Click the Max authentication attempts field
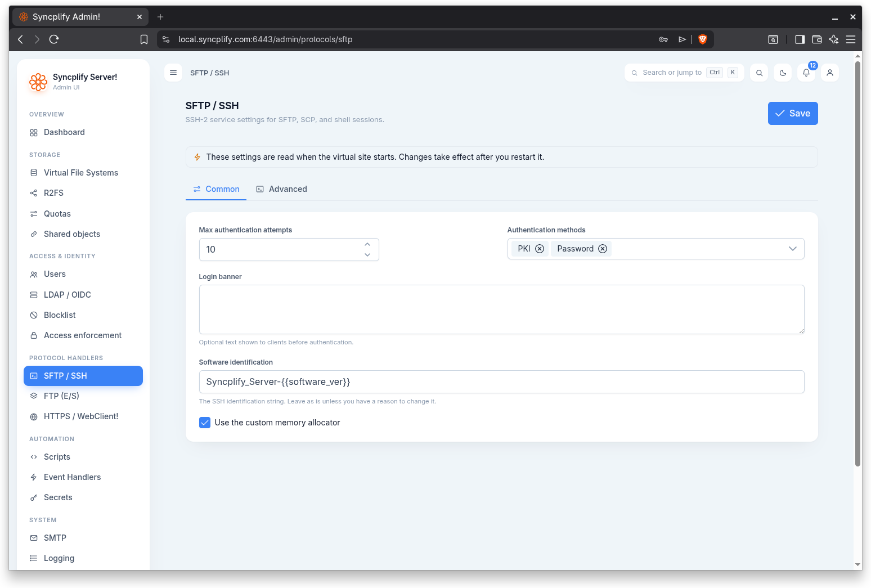Screen dimensions: 871x588 pos(289,249)
